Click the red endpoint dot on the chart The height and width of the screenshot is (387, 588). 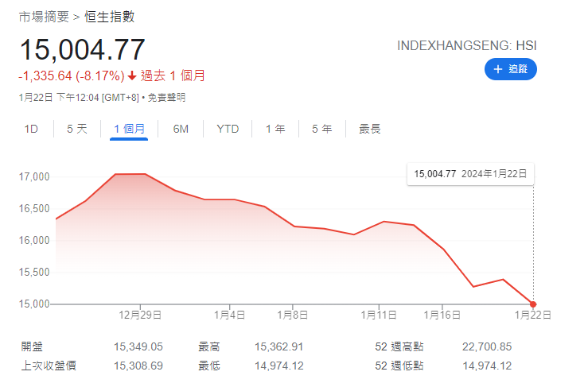[533, 304]
